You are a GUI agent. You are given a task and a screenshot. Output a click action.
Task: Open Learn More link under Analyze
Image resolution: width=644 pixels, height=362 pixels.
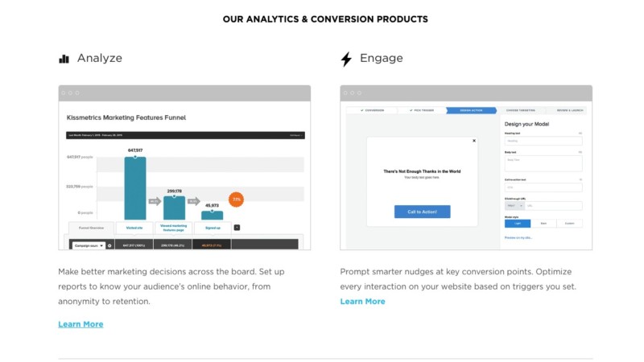coord(80,324)
